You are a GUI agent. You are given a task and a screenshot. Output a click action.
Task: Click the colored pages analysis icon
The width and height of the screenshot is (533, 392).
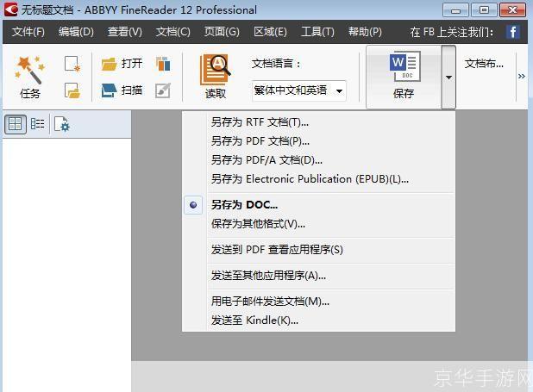[x=163, y=64]
